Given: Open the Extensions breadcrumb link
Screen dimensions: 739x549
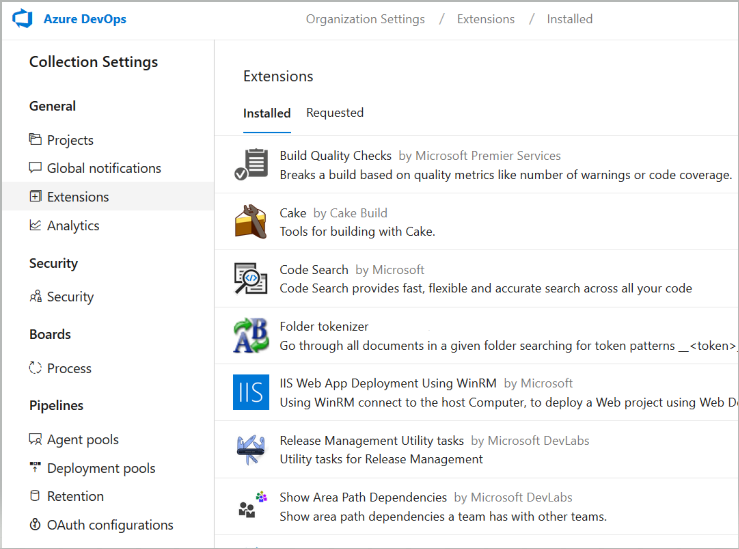Looking at the screenshot, I should coord(485,19).
